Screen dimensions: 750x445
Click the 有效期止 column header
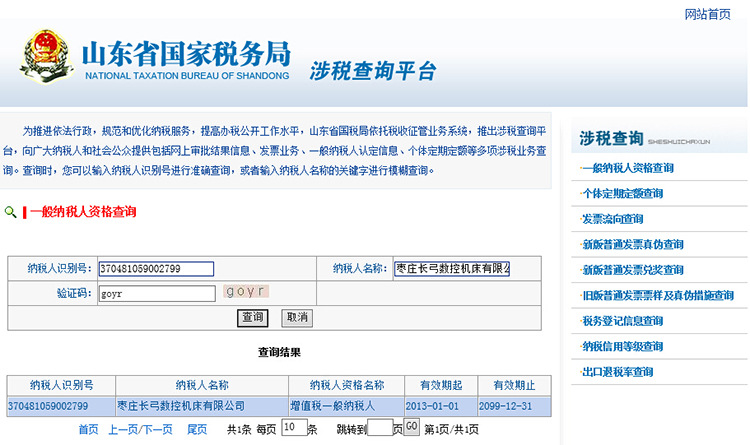tap(514, 385)
